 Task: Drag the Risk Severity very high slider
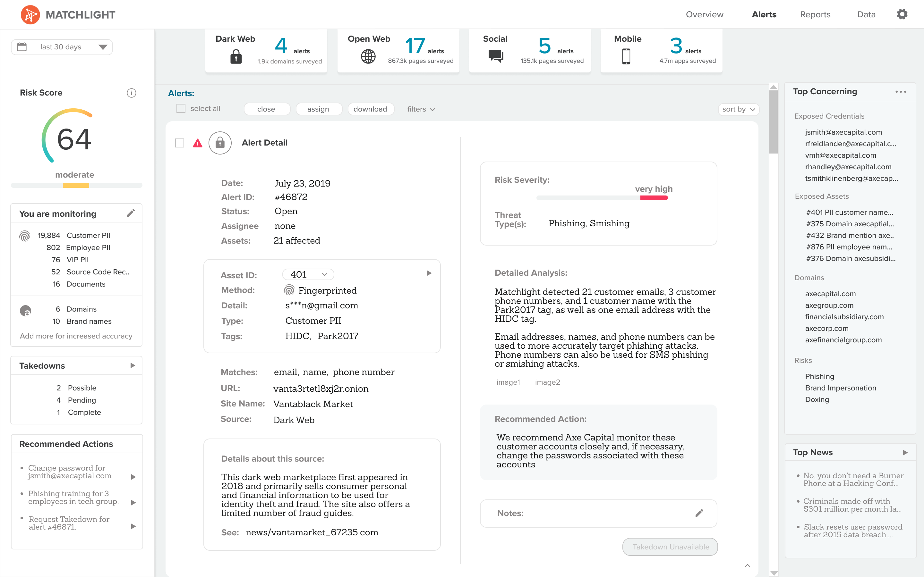(652, 198)
